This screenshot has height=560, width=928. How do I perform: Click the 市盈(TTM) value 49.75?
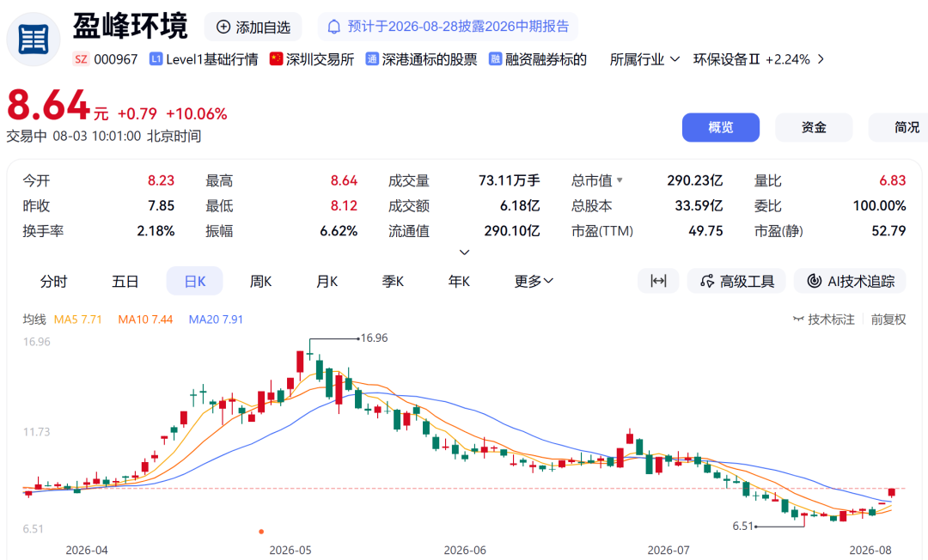pyautogui.click(x=705, y=231)
